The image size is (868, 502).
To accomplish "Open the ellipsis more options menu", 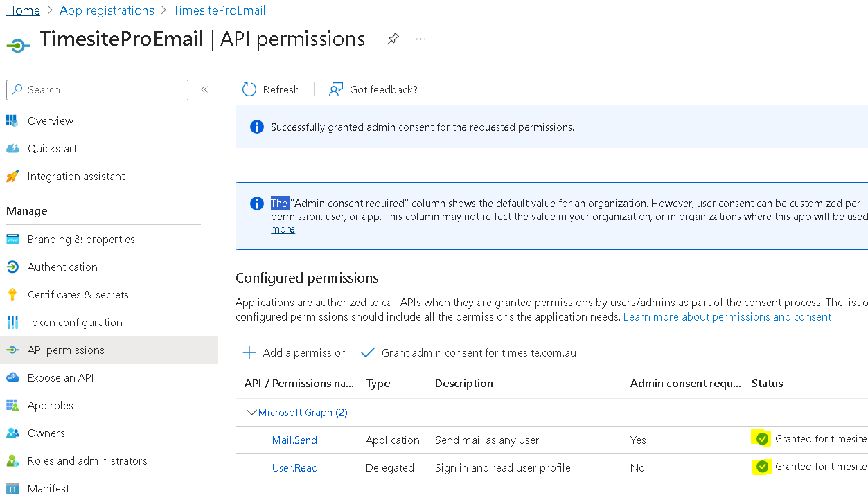I will tap(420, 39).
